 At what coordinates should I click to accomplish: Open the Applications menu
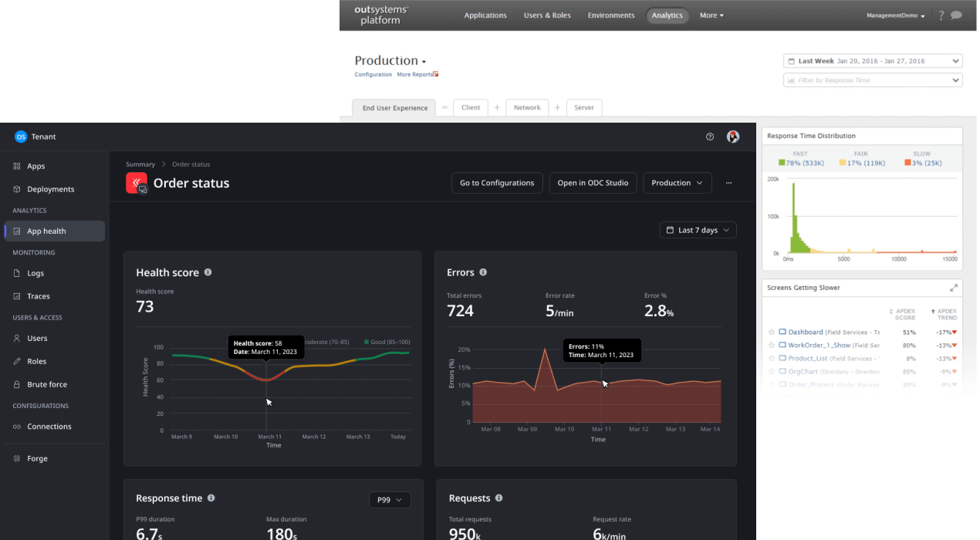(485, 15)
